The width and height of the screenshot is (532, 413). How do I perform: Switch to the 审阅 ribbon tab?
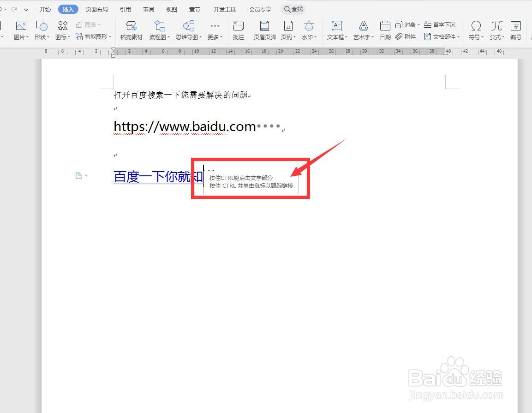pyautogui.click(x=148, y=9)
